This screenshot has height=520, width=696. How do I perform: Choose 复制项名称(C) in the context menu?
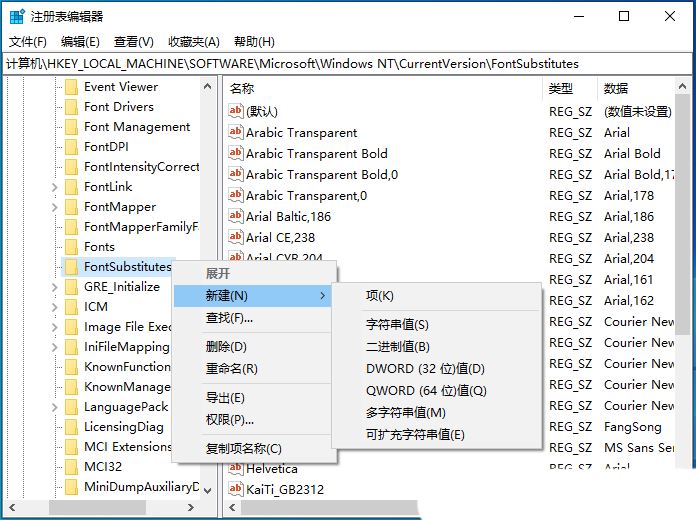tap(252, 449)
